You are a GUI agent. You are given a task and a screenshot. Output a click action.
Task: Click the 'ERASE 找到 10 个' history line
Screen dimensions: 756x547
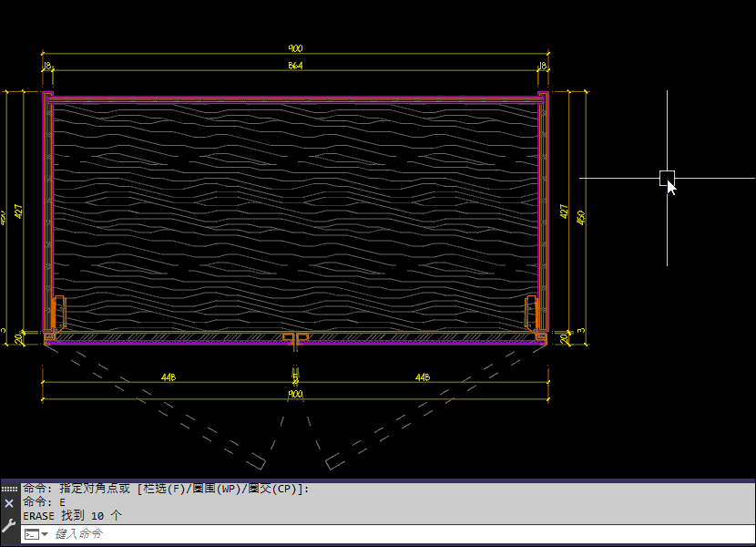[73, 516]
